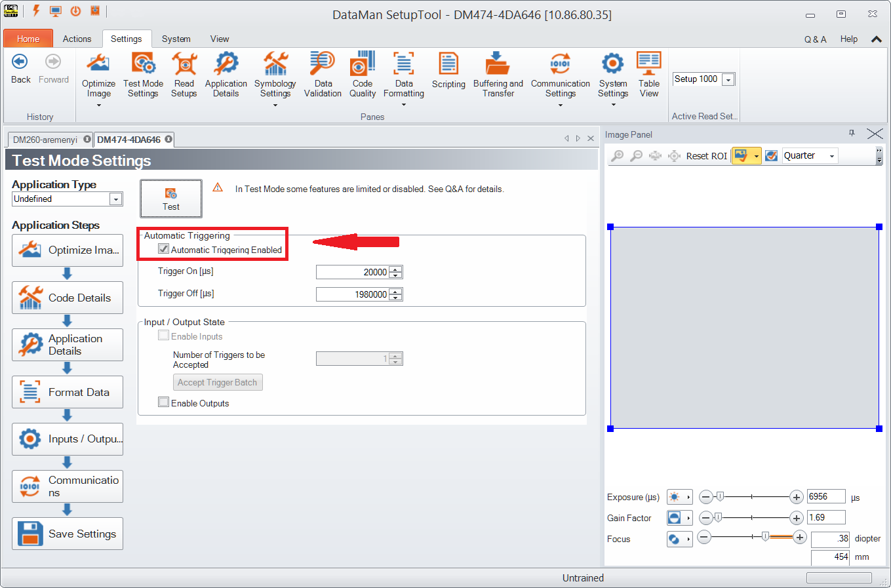Select the DM260-aremenyi device tab
The width and height of the screenshot is (891, 588).
click(x=45, y=140)
